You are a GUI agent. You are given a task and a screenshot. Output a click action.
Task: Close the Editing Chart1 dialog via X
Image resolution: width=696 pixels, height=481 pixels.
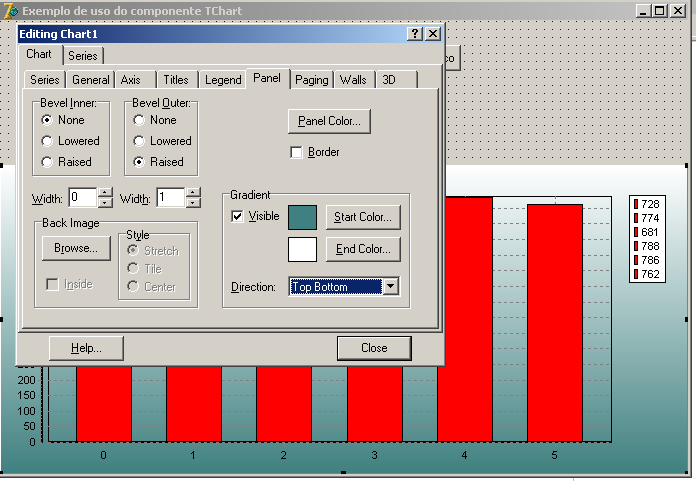click(x=433, y=34)
